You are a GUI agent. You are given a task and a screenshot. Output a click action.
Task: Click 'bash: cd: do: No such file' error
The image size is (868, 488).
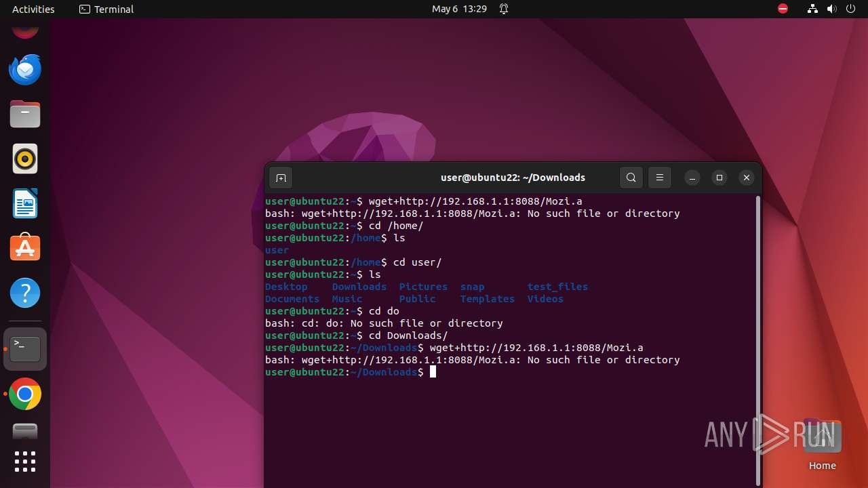pos(384,323)
